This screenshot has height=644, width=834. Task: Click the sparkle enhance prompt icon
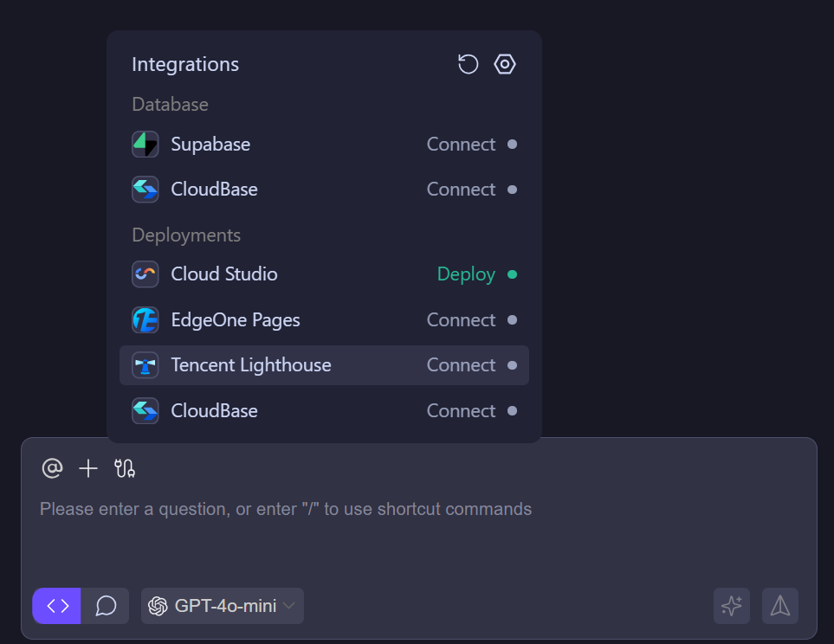coord(732,606)
